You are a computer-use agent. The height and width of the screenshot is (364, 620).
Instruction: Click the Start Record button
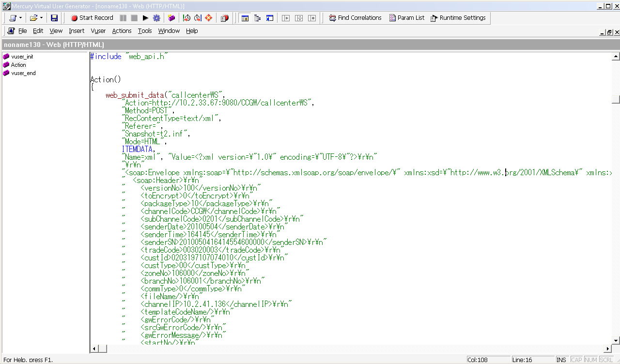[x=92, y=18]
